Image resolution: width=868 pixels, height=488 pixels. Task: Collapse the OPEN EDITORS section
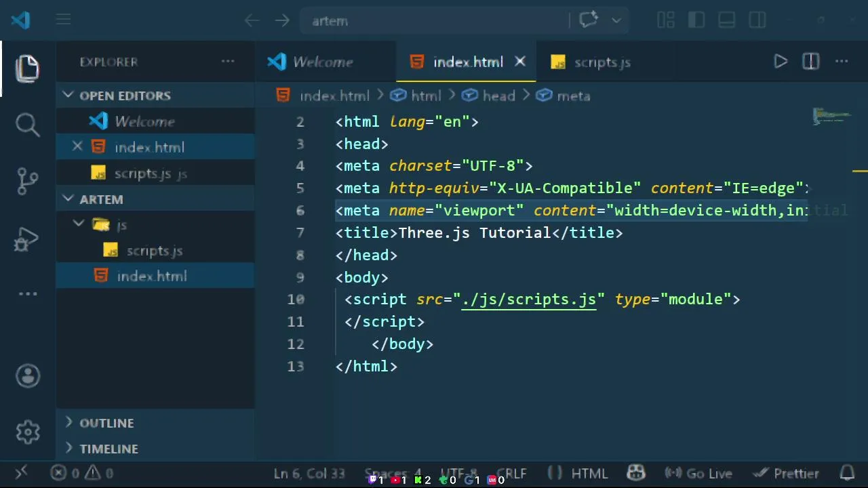point(155,96)
